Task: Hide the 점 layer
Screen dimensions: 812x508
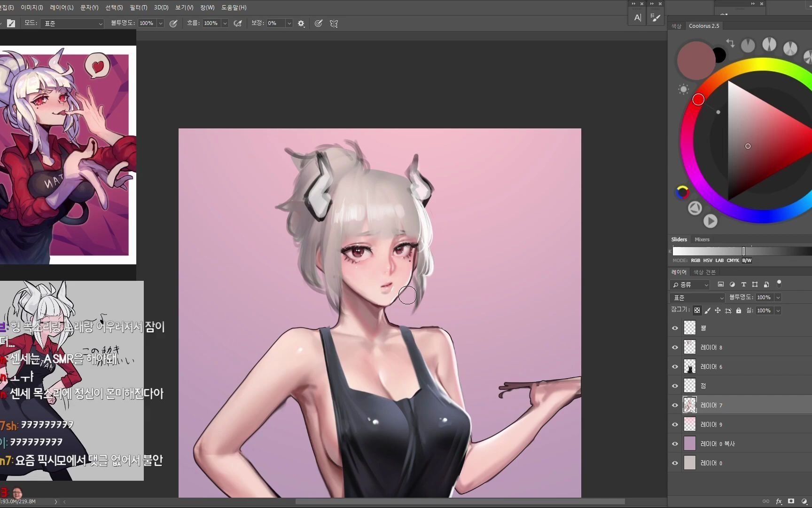Action: (x=675, y=386)
